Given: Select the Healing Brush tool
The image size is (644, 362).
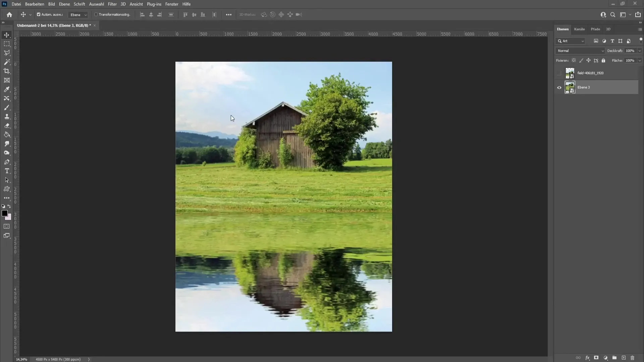Looking at the screenshot, I should click(7, 98).
